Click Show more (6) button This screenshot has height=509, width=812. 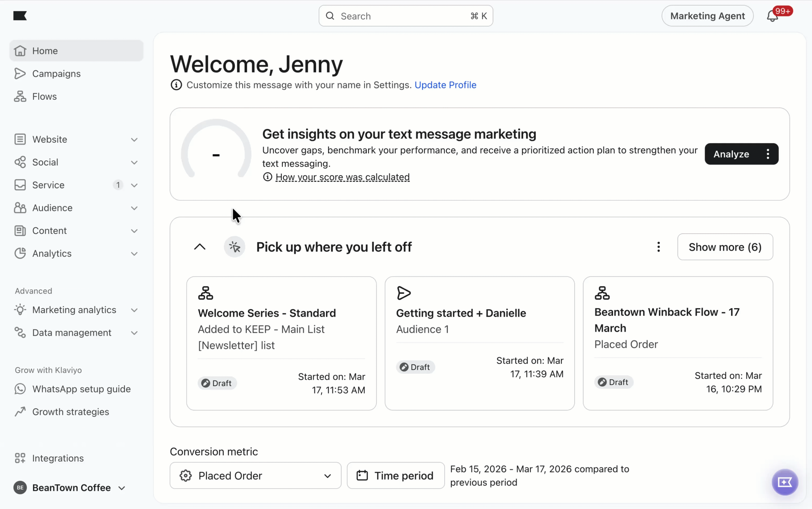pos(725,247)
